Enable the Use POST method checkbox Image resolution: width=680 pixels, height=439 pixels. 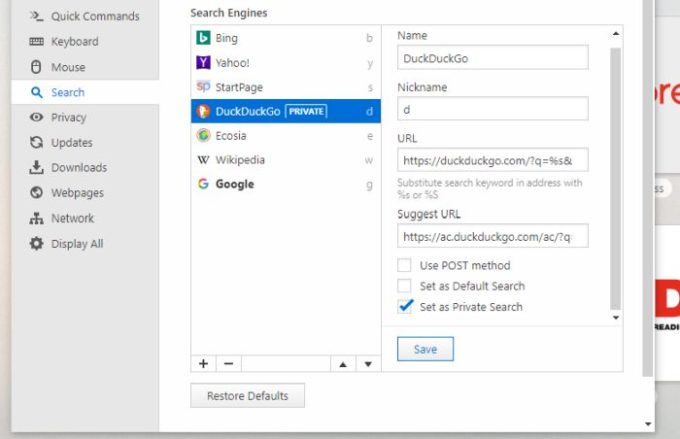pos(404,266)
